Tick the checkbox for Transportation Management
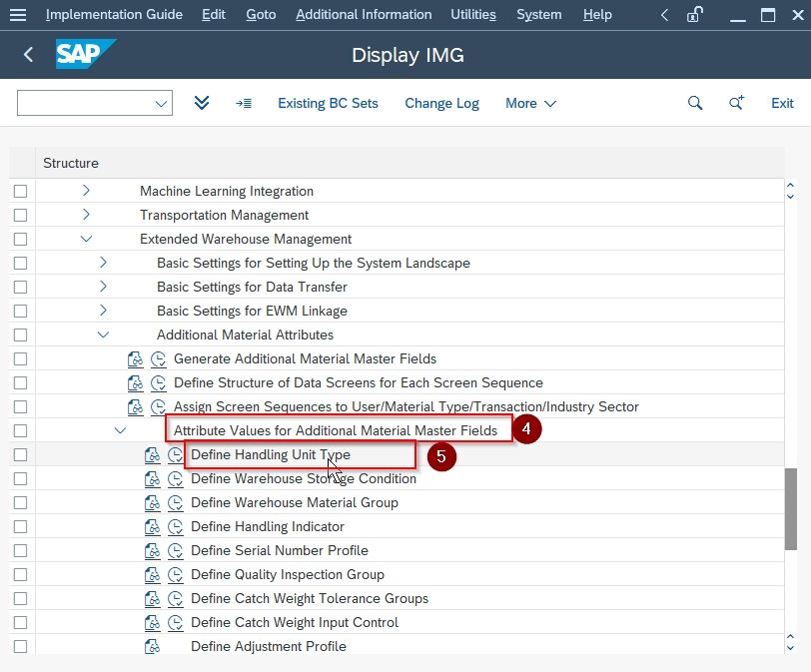The width and height of the screenshot is (811, 672). [x=20, y=215]
